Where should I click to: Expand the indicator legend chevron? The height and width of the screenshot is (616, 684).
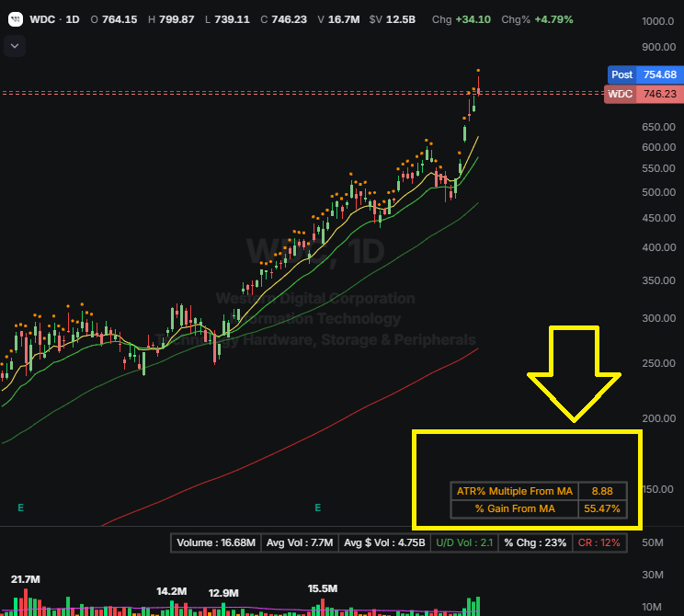(x=15, y=46)
